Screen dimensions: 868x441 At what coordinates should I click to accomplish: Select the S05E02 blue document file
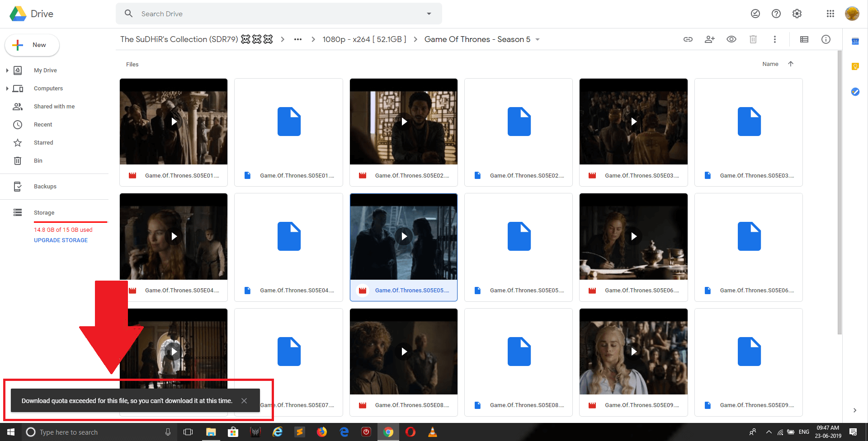tap(519, 132)
